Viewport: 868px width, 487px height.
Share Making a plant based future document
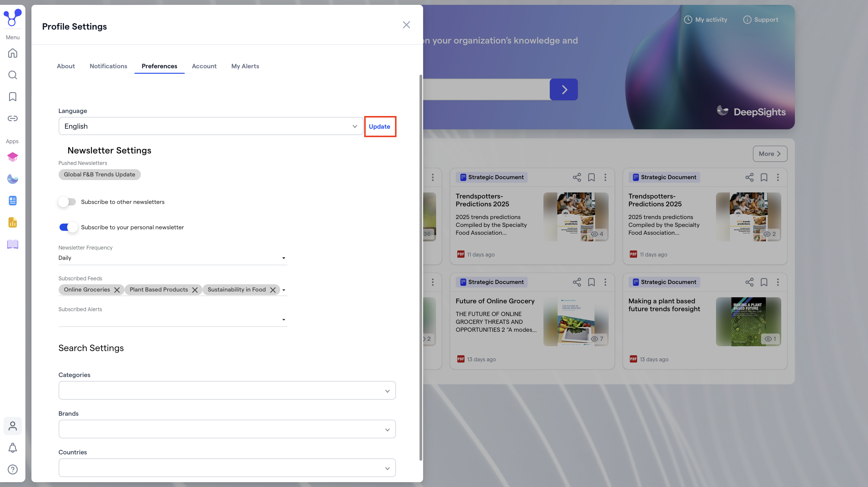750,282
